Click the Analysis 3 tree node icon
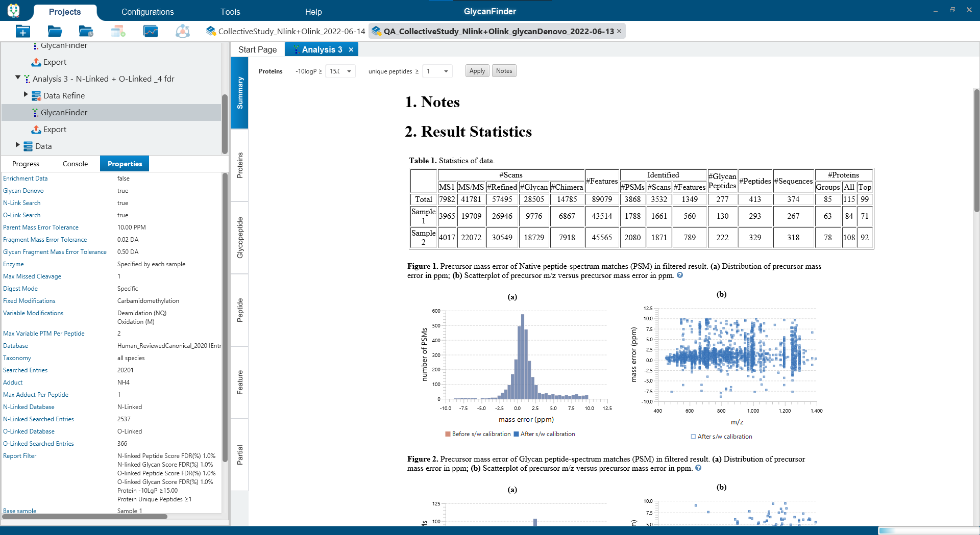980x535 pixels. [x=27, y=79]
